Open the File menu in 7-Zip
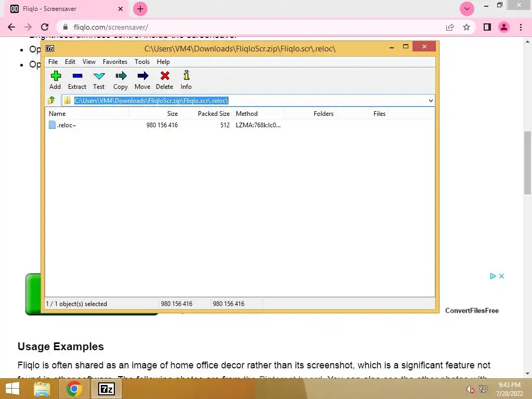 pyautogui.click(x=53, y=62)
